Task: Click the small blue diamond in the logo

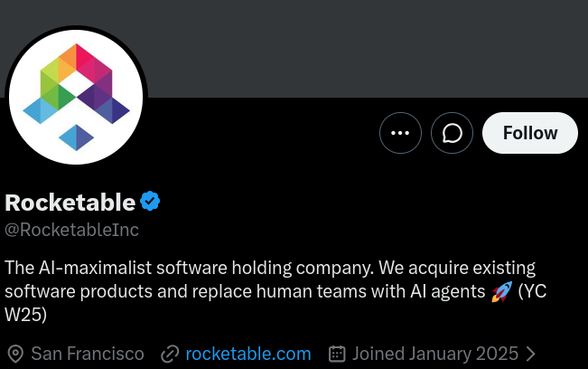Action: coord(76,137)
